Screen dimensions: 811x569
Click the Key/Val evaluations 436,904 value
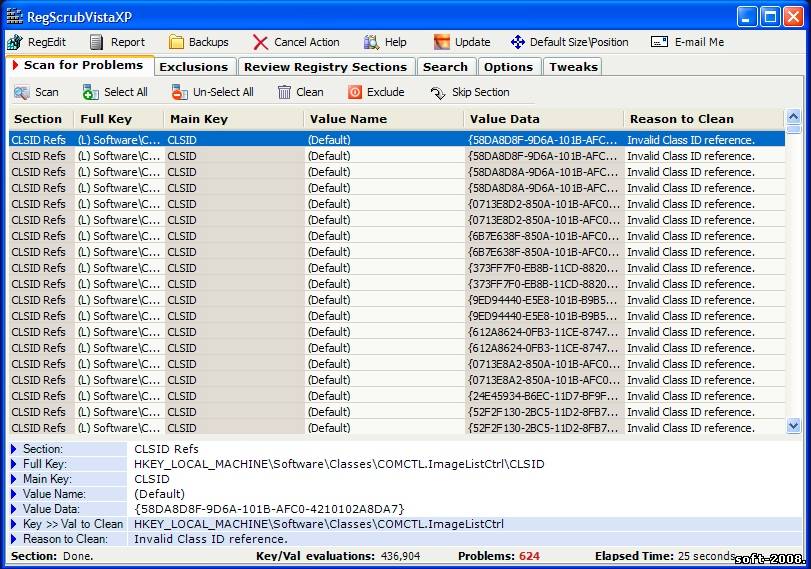click(400, 556)
